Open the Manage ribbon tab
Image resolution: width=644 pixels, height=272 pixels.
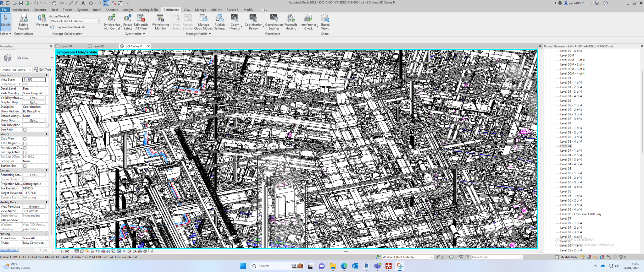(200, 10)
